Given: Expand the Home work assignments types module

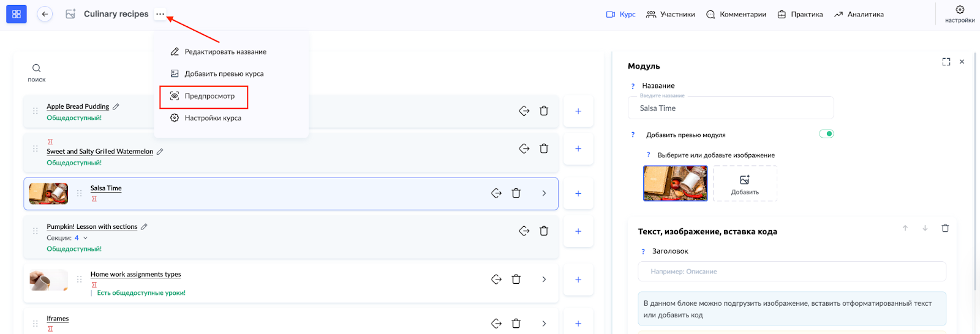Looking at the screenshot, I should point(543,280).
